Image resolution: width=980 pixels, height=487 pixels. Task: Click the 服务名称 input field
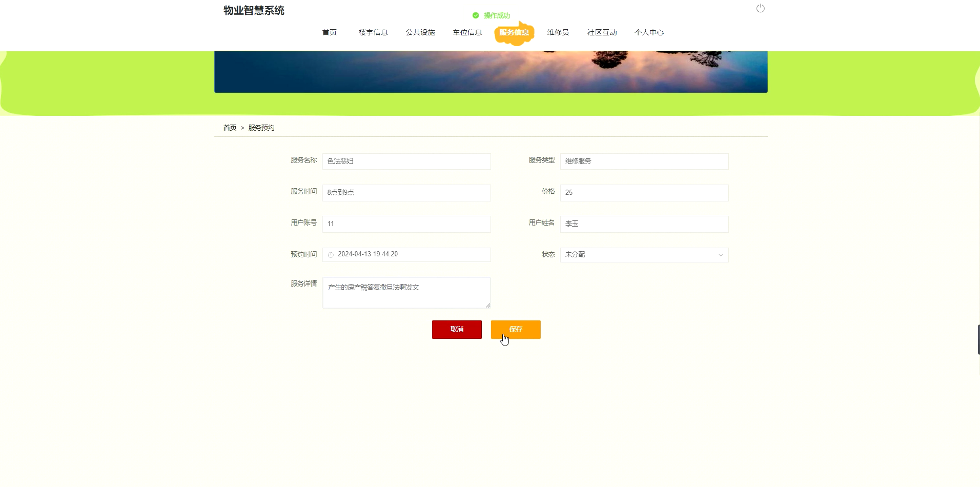(406, 161)
